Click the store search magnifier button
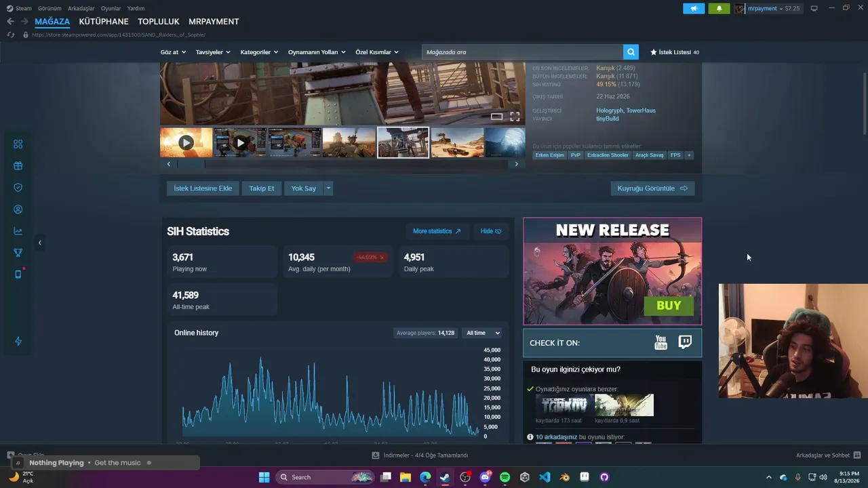This screenshot has height=488, width=868. (x=631, y=52)
